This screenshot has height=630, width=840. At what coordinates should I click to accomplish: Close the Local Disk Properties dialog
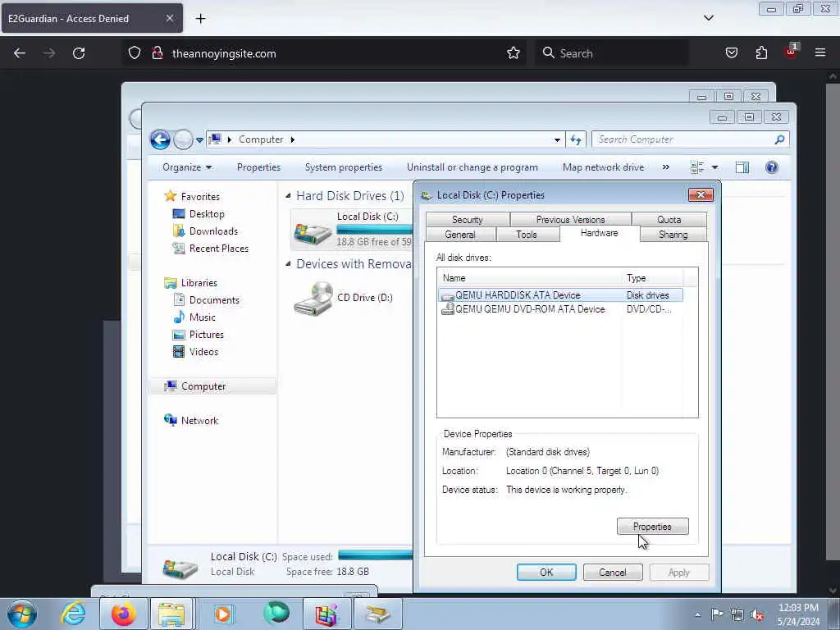click(x=701, y=195)
